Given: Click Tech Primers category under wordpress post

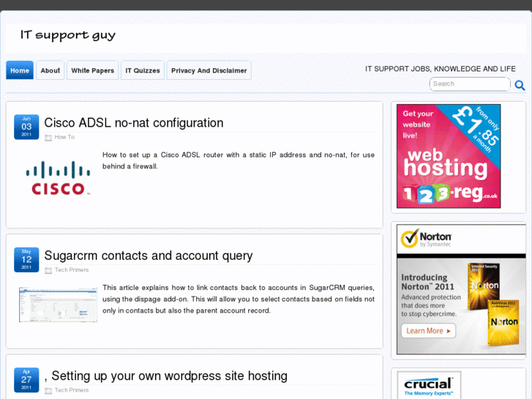Looking at the screenshot, I should click(72, 390).
